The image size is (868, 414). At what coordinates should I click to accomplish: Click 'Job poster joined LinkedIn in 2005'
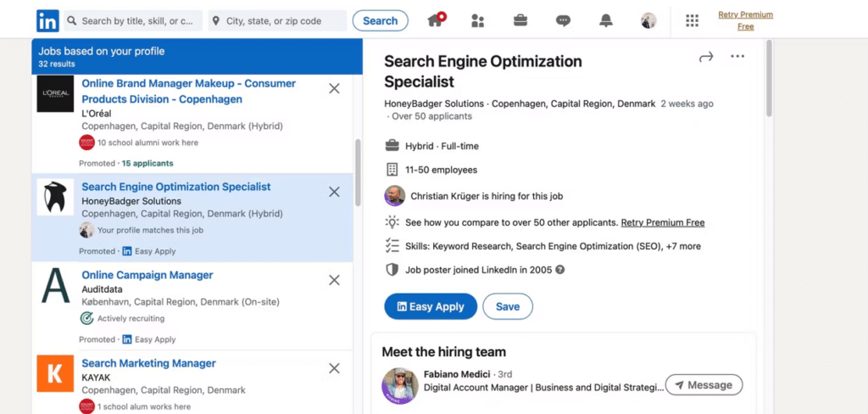click(x=479, y=271)
